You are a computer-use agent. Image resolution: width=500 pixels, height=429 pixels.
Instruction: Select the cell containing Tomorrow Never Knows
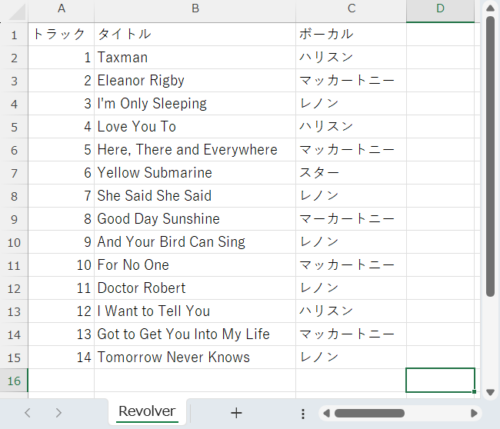coord(195,357)
